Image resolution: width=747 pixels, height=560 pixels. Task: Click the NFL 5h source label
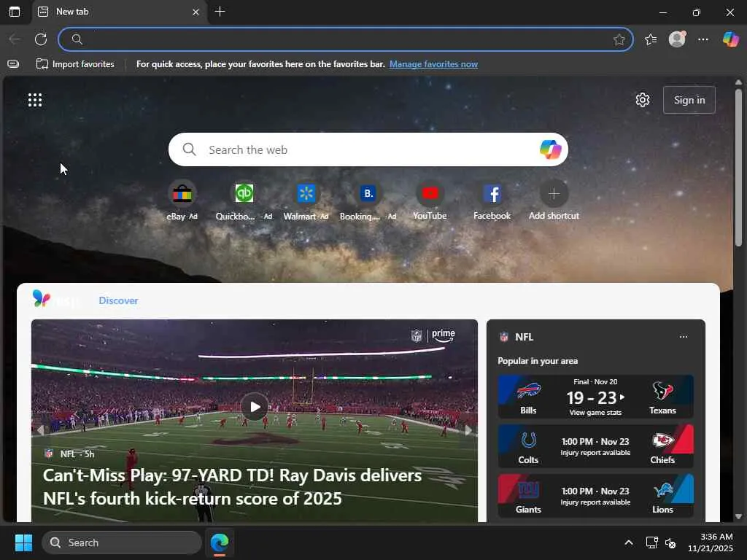pyautogui.click(x=69, y=454)
